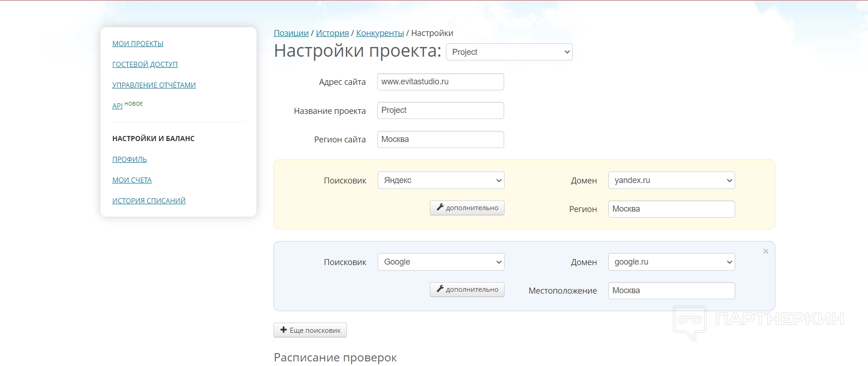Open the yandex.ru domain dropdown

pyautogui.click(x=671, y=180)
